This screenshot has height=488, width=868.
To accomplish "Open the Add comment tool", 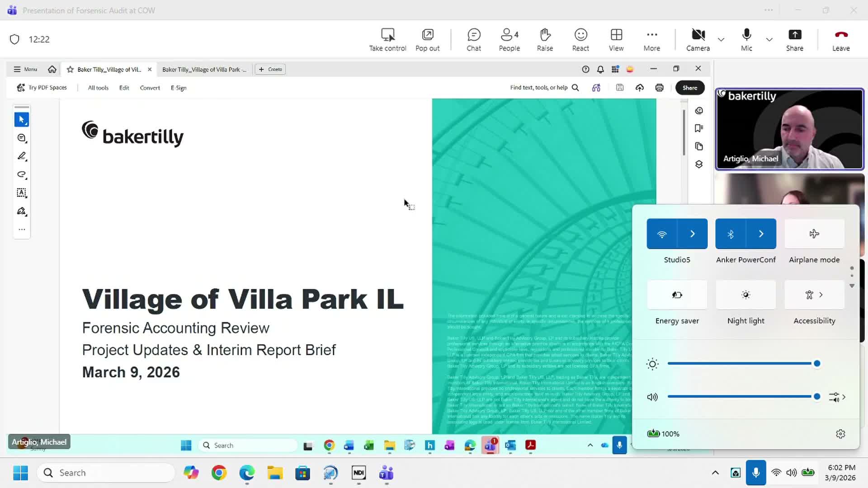I will [x=21, y=138].
